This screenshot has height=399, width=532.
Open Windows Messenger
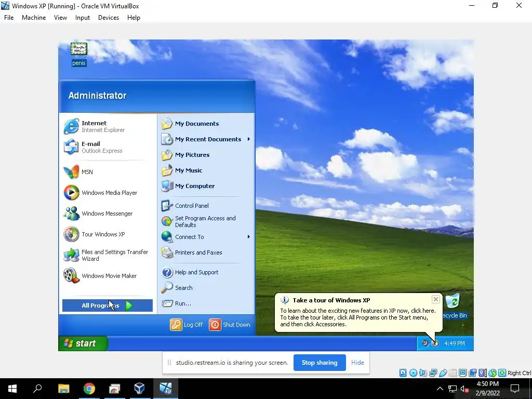(108, 214)
